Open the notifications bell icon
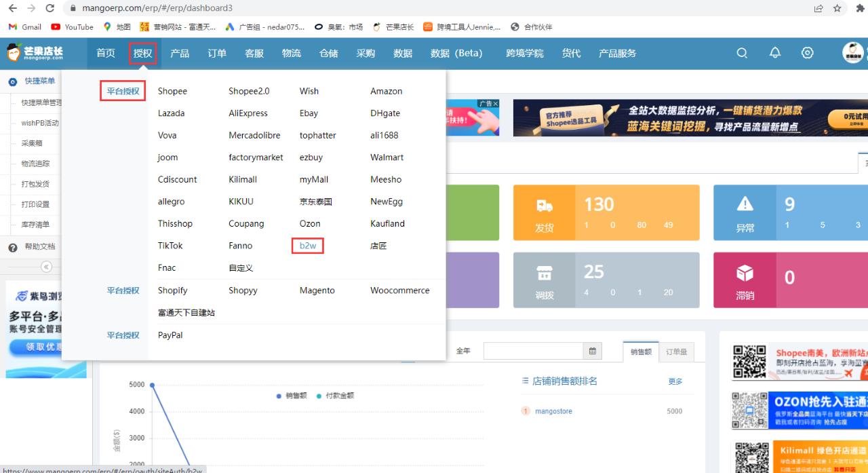 click(x=774, y=52)
